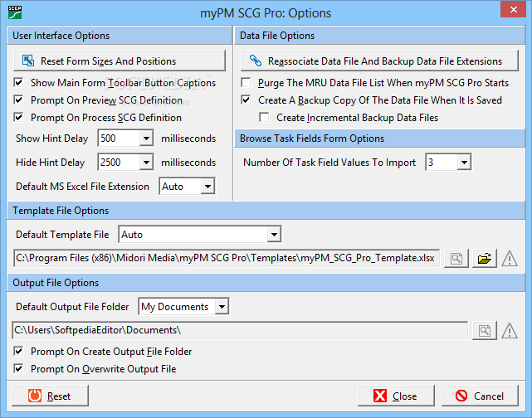Click Reassociate Data File And Backup Extensions button
The image size is (532, 418).
coord(379,61)
